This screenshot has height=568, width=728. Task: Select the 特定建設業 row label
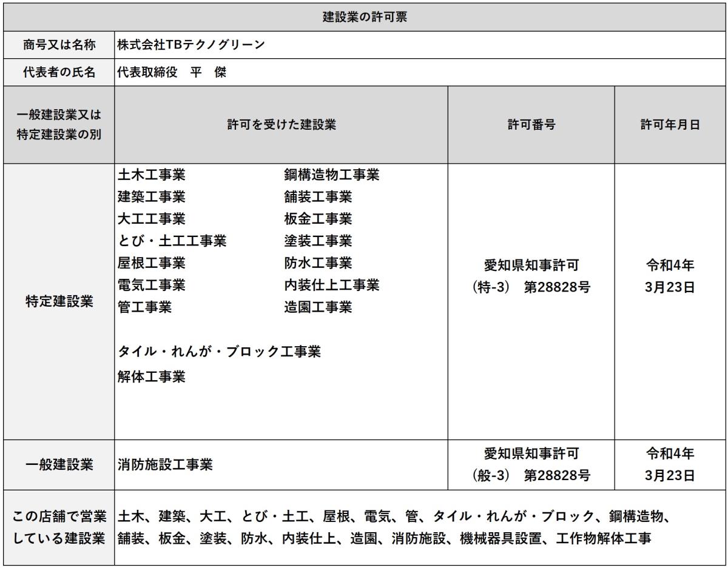pos(59,301)
